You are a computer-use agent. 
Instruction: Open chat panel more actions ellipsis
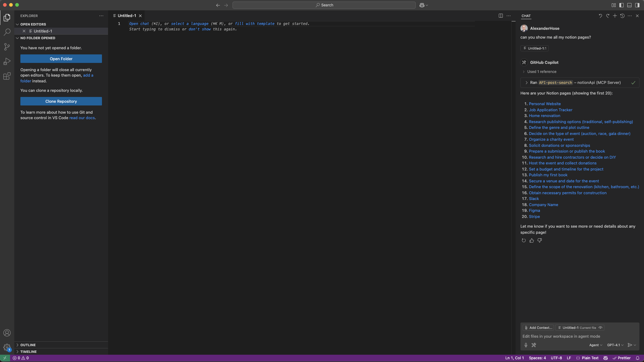[630, 16]
